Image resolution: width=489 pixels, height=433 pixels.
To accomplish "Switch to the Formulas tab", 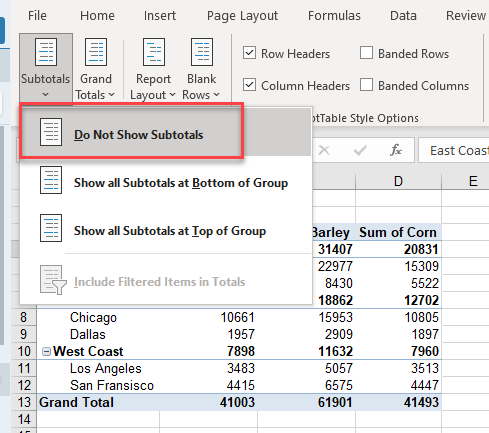I will [334, 16].
